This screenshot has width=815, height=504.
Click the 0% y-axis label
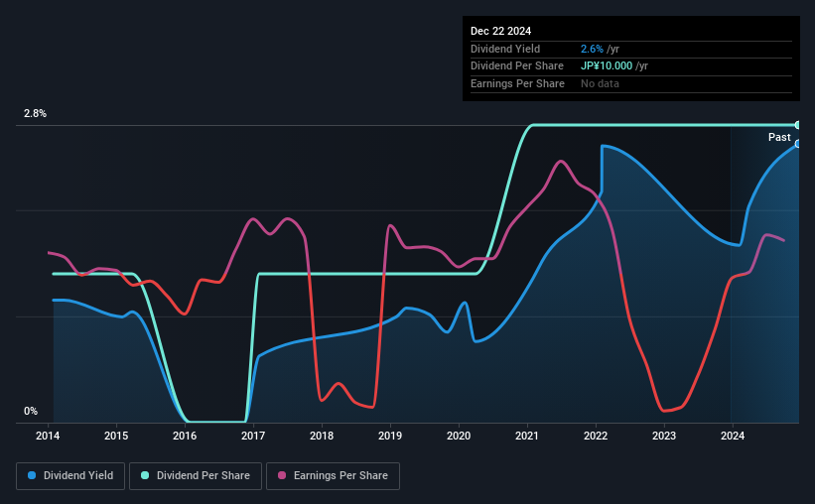click(31, 411)
